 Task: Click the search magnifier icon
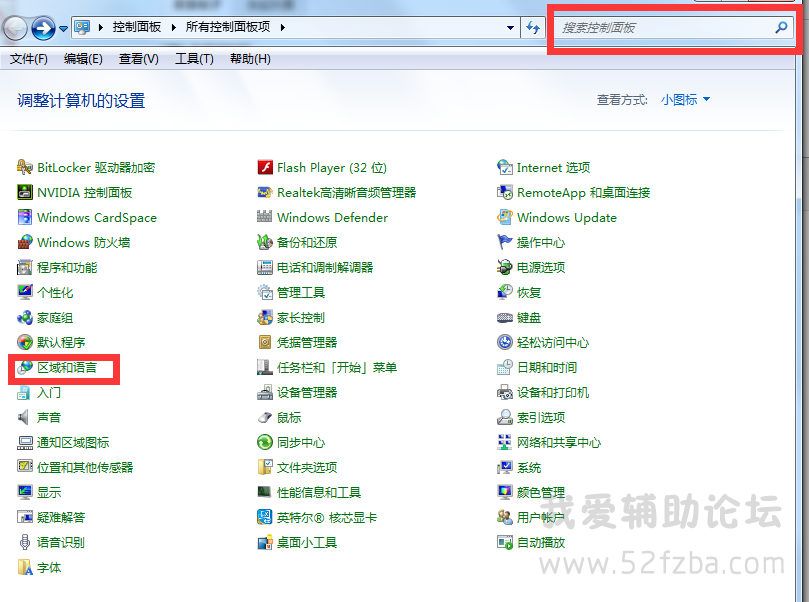pyautogui.click(x=782, y=27)
